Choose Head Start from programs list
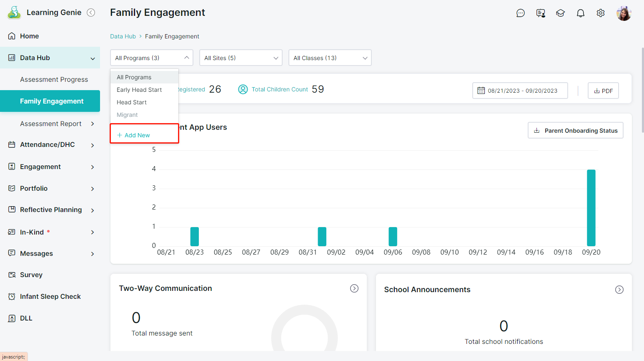This screenshot has width=644, height=361. tap(132, 102)
